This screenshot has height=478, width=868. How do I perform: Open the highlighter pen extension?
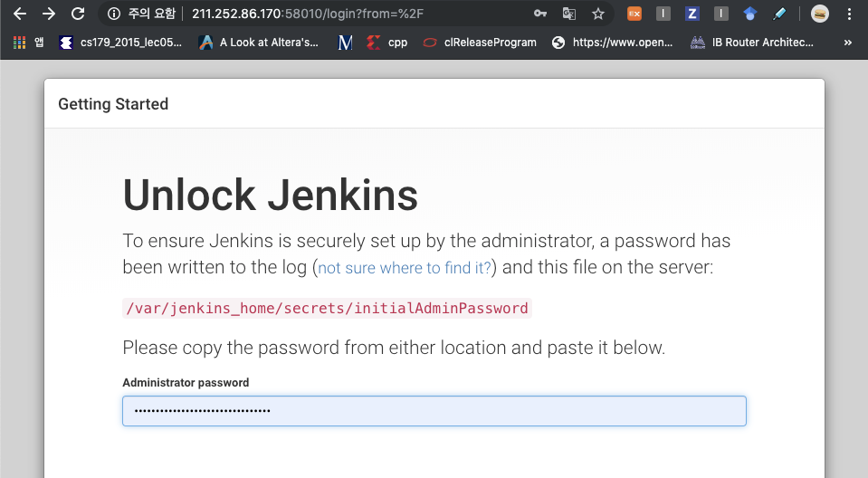tap(779, 14)
